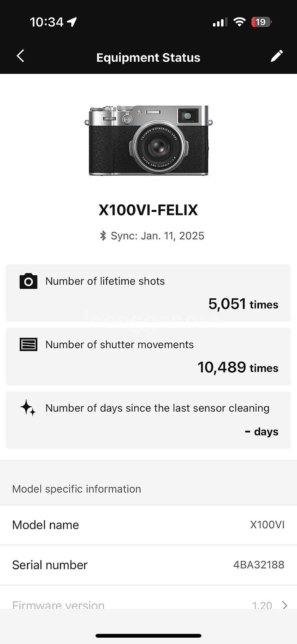Open the days since sensor cleaning card

pos(148,420)
